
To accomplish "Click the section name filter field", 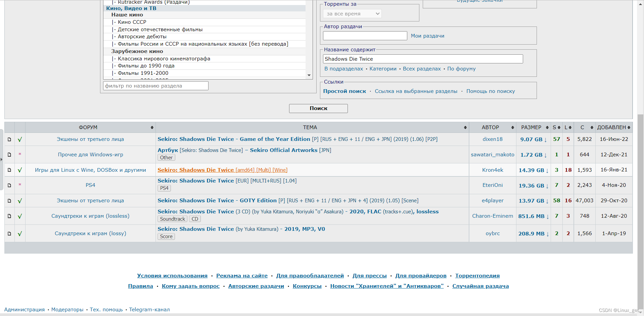I will (156, 86).
